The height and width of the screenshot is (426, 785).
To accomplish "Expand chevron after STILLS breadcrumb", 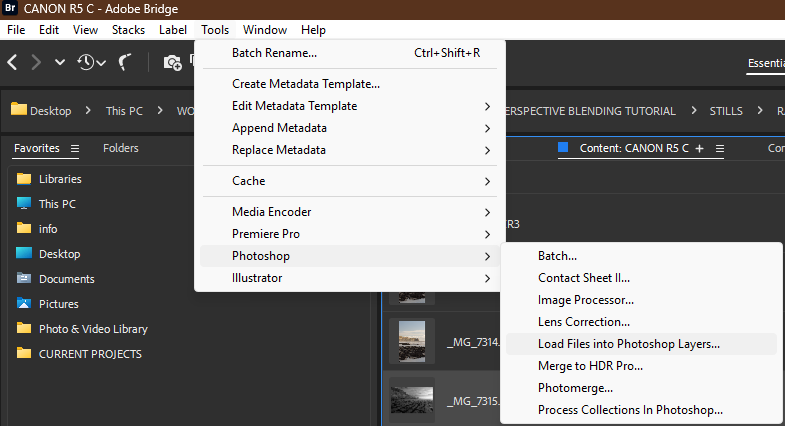I will click(760, 110).
